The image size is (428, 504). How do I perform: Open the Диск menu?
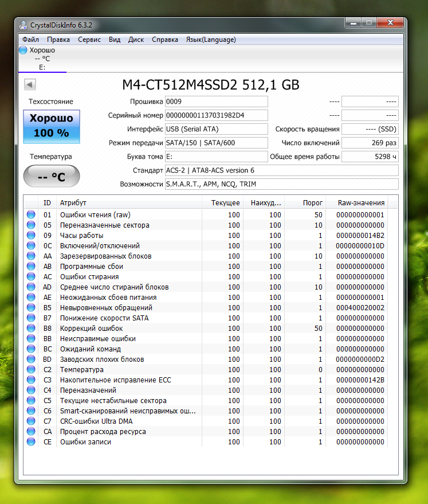136,40
